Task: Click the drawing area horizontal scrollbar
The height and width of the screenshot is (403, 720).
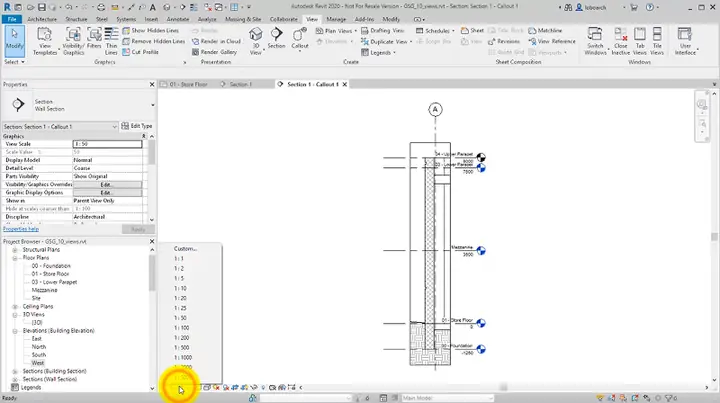Action: tap(503, 387)
